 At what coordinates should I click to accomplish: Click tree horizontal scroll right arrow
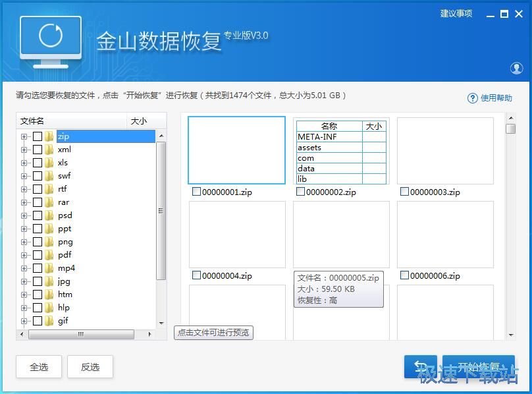(x=149, y=334)
